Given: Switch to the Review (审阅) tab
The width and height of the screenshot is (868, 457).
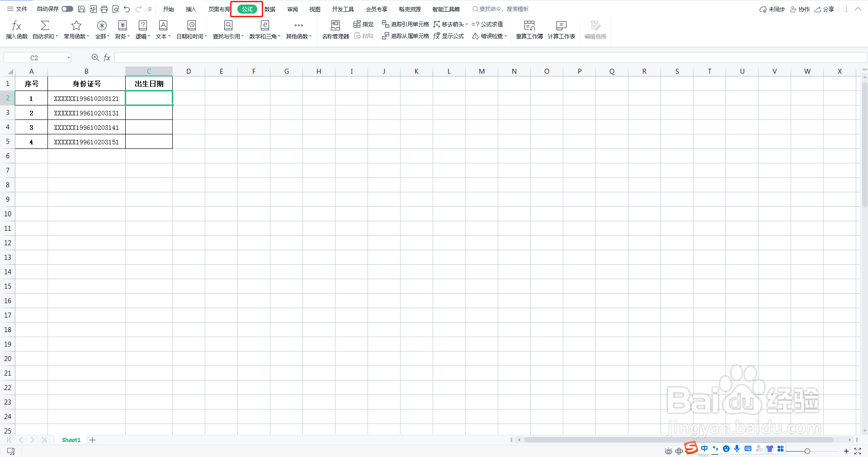Looking at the screenshot, I should (x=292, y=9).
